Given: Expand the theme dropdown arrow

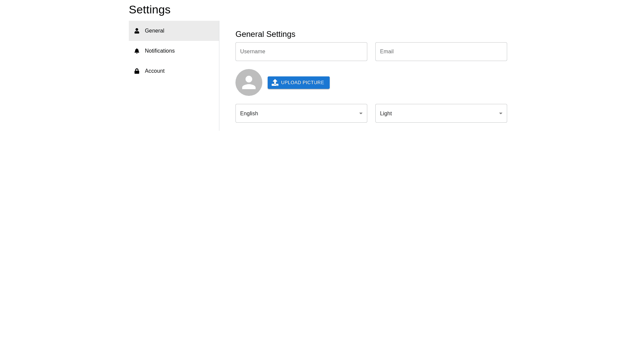Looking at the screenshot, I should point(501,113).
